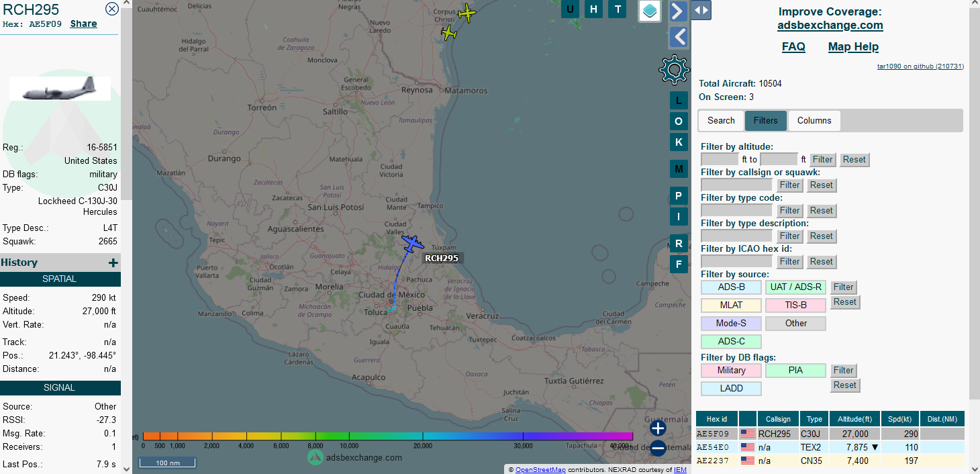The height and width of the screenshot is (474, 980).
Task: Click the lower yellow plane near Laredo
Action: [x=449, y=32]
